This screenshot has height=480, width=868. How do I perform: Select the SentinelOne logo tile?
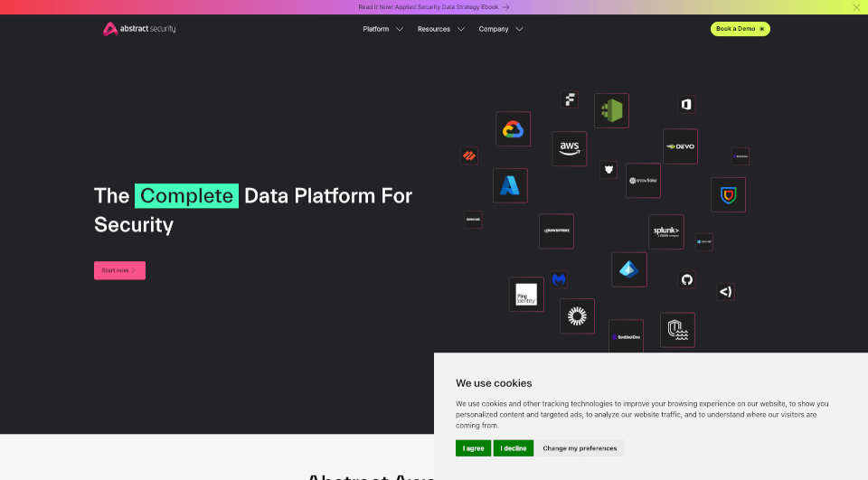[x=626, y=336]
